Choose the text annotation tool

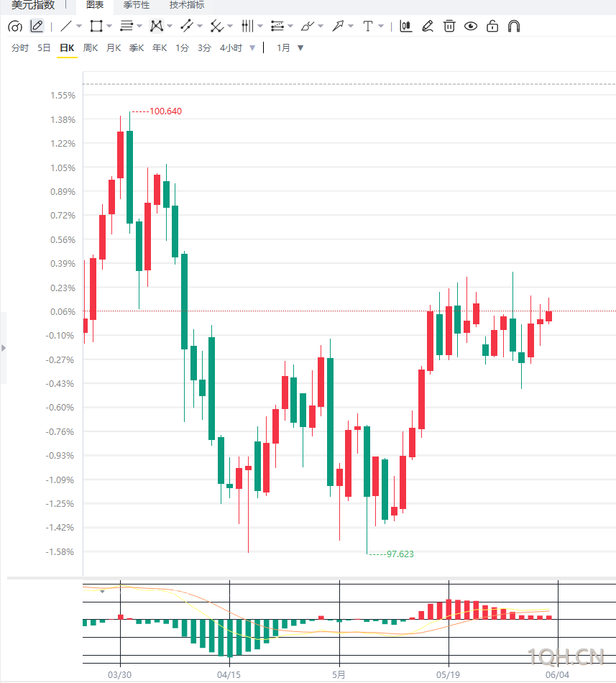[x=368, y=26]
